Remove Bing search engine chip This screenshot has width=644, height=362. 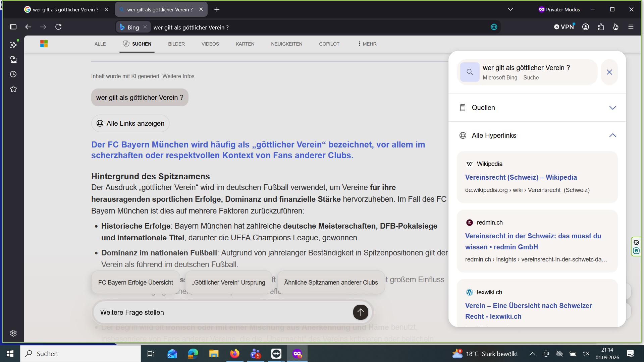point(145,27)
